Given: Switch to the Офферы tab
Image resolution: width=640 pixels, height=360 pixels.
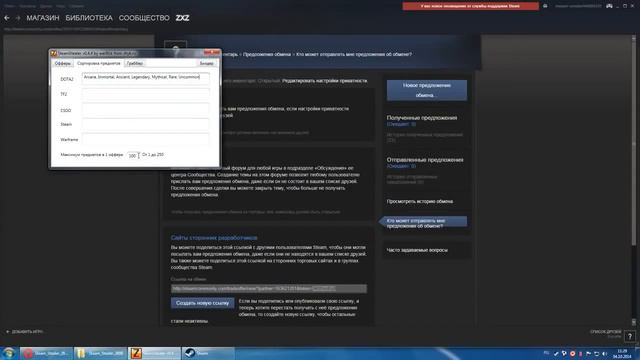Looking at the screenshot, I should pos(62,64).
